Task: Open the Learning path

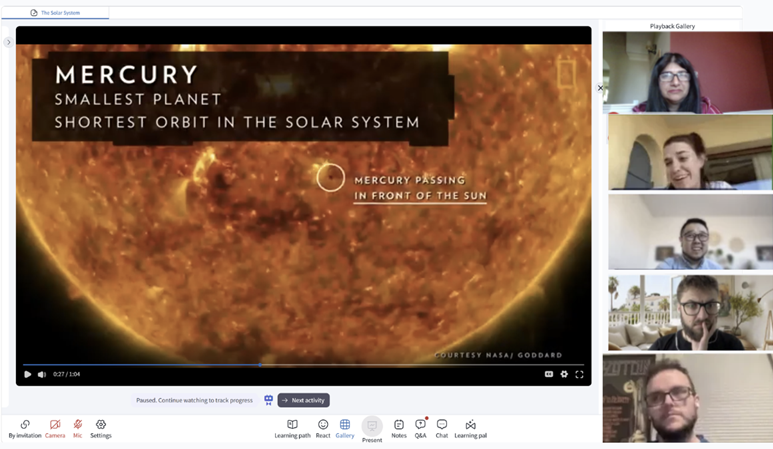Action: tap(292, 428)
